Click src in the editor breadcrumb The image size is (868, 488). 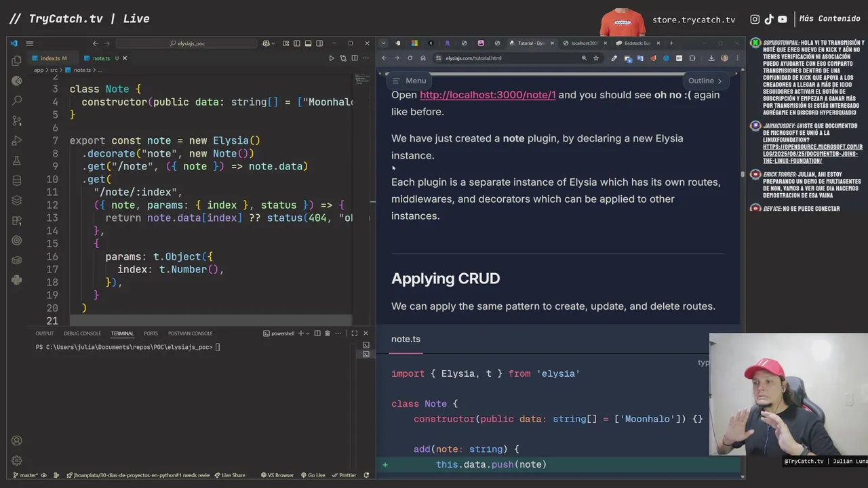click(x=53, y=70)
